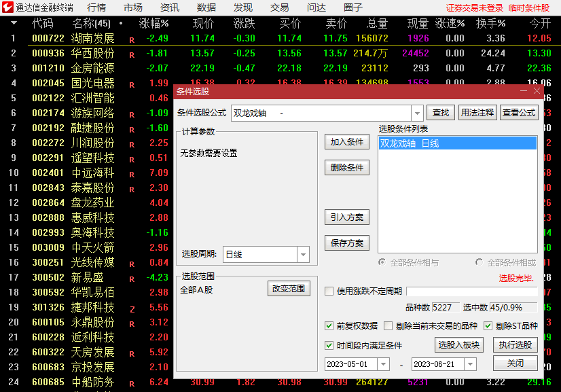Sort by 换手% column header
This screenshot has width=561, height=392.
click(x=490, y=24)
